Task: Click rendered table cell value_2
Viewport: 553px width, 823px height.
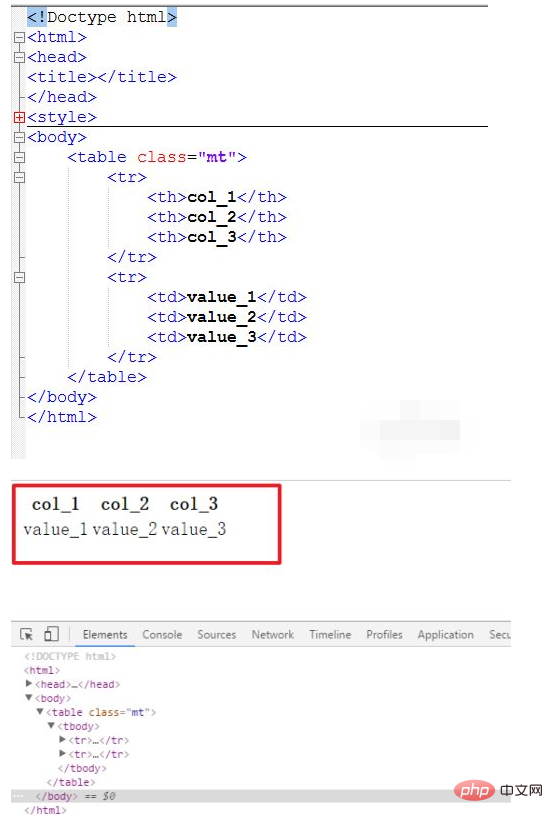Action: tap(124, 529)
